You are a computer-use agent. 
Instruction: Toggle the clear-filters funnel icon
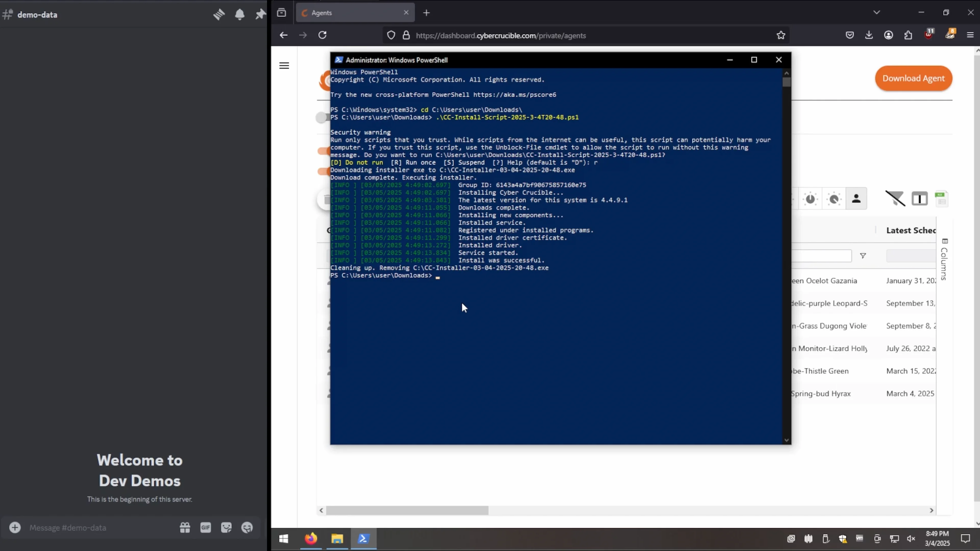896,198
